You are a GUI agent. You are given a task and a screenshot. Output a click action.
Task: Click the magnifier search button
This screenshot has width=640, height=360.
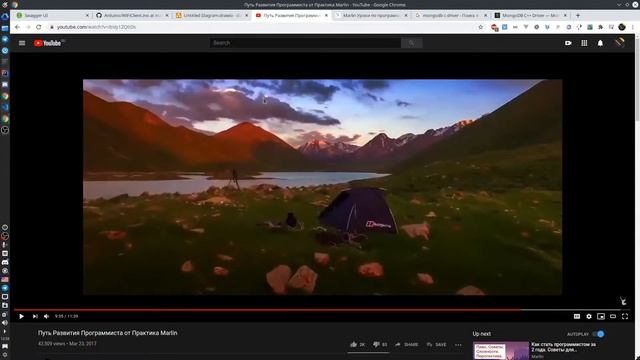(x=411, y=43)
